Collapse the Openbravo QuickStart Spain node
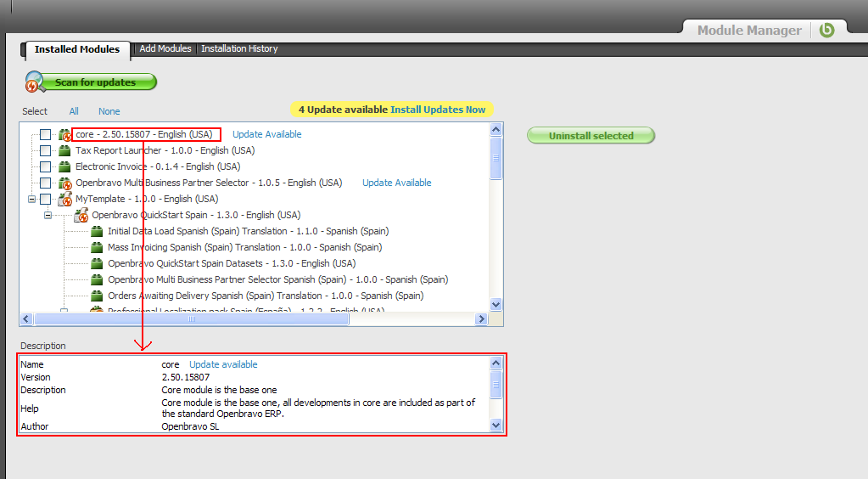 click(x=48, y=215)
